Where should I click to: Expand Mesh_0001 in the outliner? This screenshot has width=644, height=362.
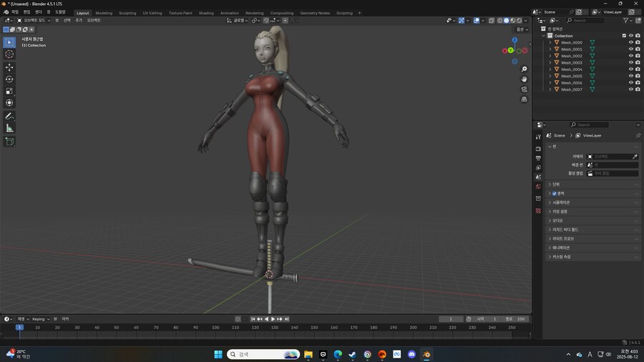[x=550, y=49]
